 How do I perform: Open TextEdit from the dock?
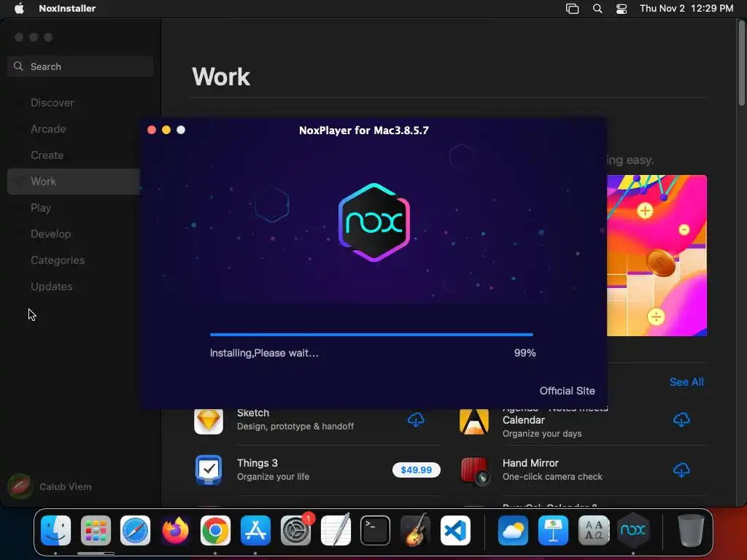pyautogui.click(x=336, y=530)
